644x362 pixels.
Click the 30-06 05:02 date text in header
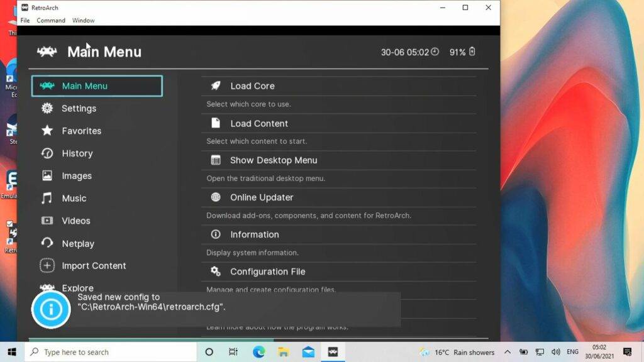404,52
